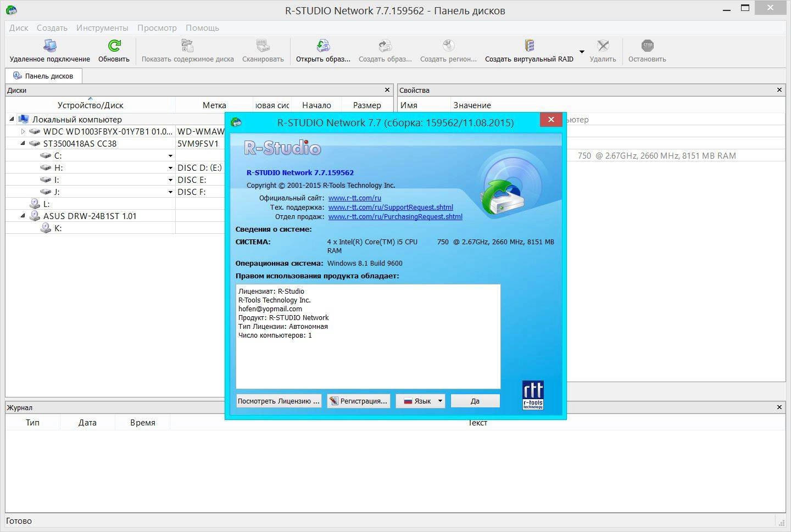Click the J: partition icon
The image size is (791, 532).
[x=46, y=192]
